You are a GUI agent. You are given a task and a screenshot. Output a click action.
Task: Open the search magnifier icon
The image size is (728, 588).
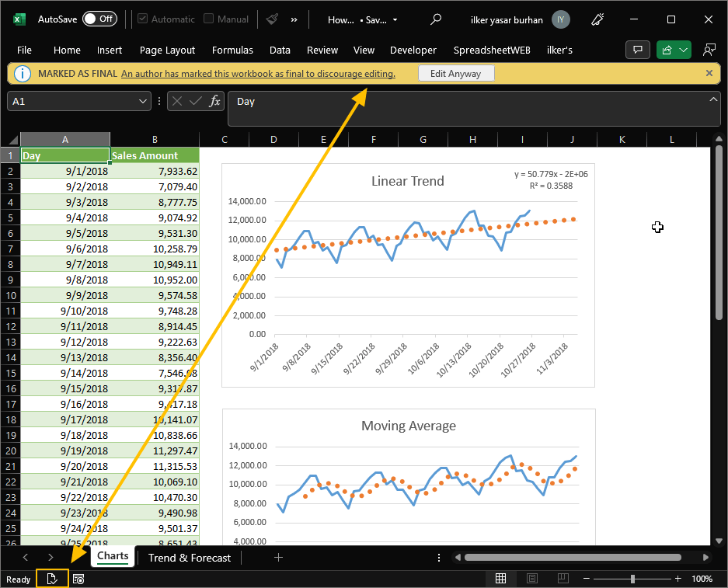[x=436, y=19]
